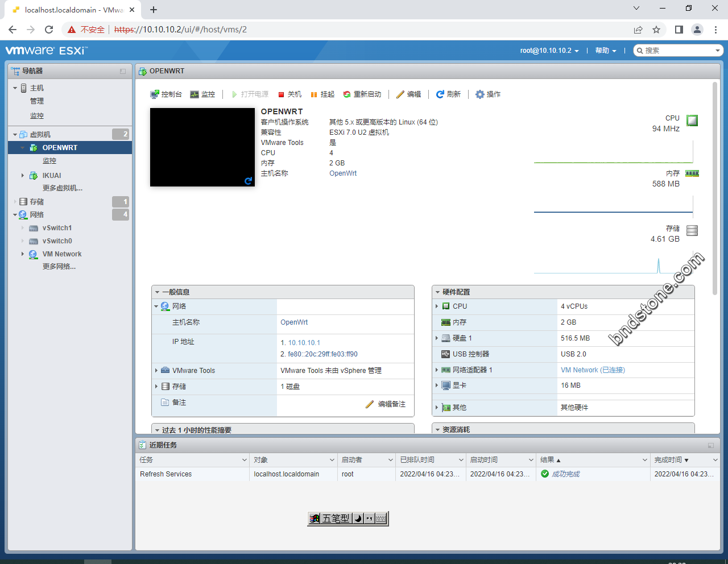728x564 pixels.
Task: Click the CPU chip icon in stats
Action: tap(692, 121)
